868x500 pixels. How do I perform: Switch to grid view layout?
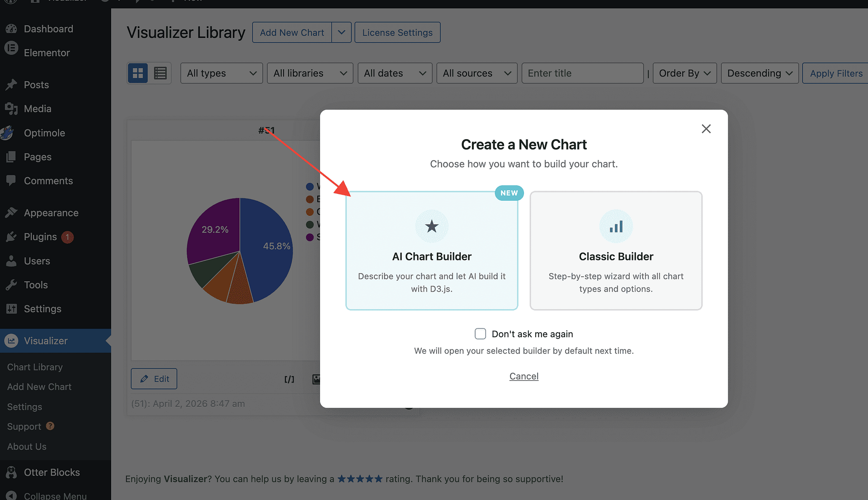pyautogui.click(x=138, y=73)
